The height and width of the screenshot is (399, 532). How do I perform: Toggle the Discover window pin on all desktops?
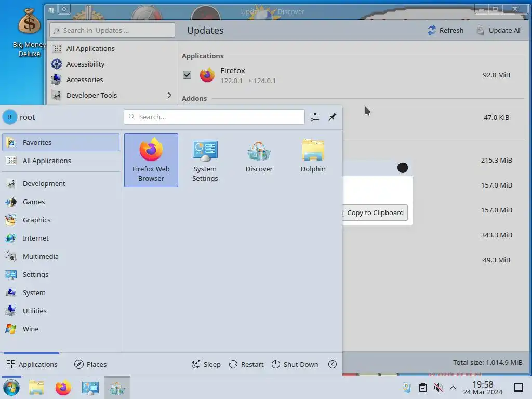click(64, 9)
